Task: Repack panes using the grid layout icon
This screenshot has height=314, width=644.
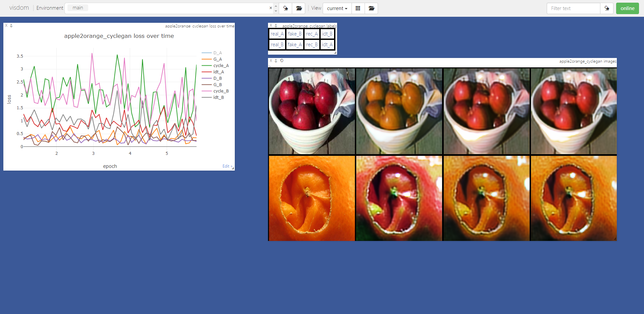Action: 358,8
